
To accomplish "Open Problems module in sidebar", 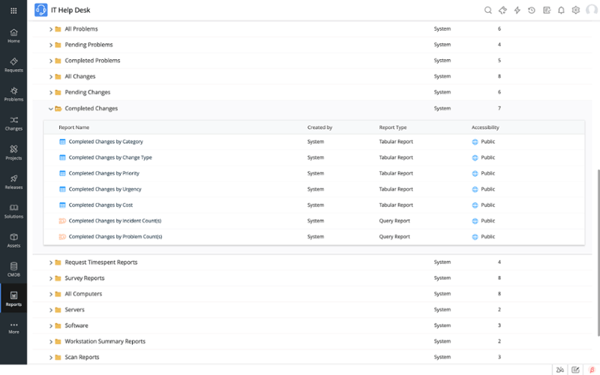I will coord(14,94).
